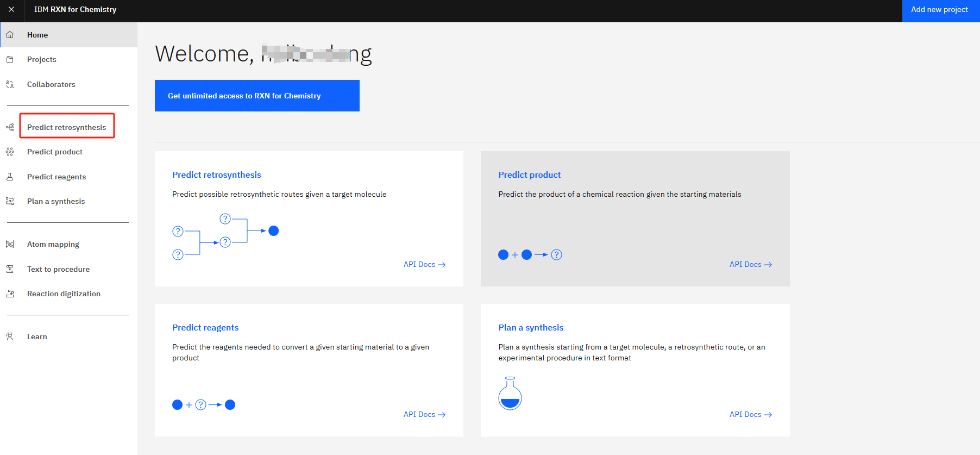Click the Plan a synthesis icon in sidebar
The image size is (980, 455).
10,201
